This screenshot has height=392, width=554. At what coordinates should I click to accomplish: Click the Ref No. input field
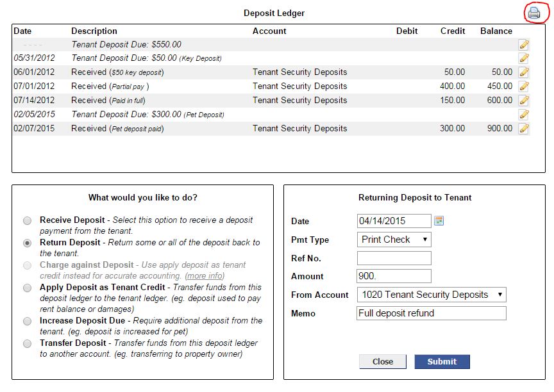394,257
